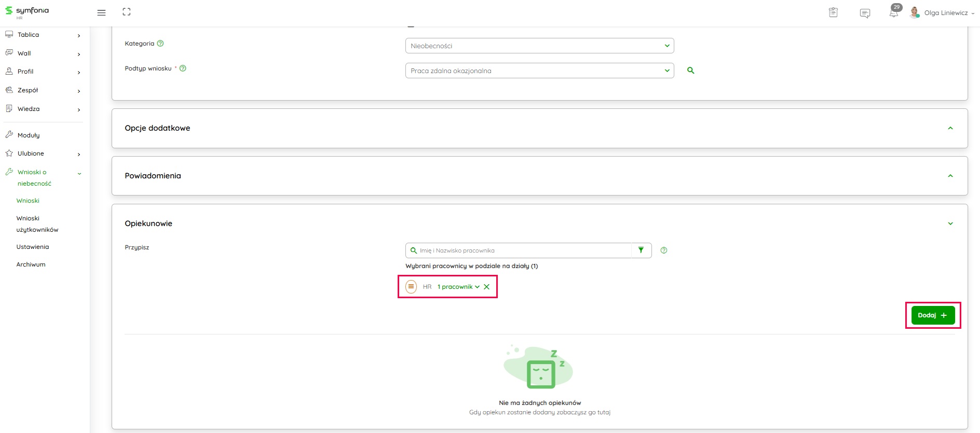
Task: Expand the Opcje dodatkowe section
Action: pyautogui.click(x=950, y=128)
